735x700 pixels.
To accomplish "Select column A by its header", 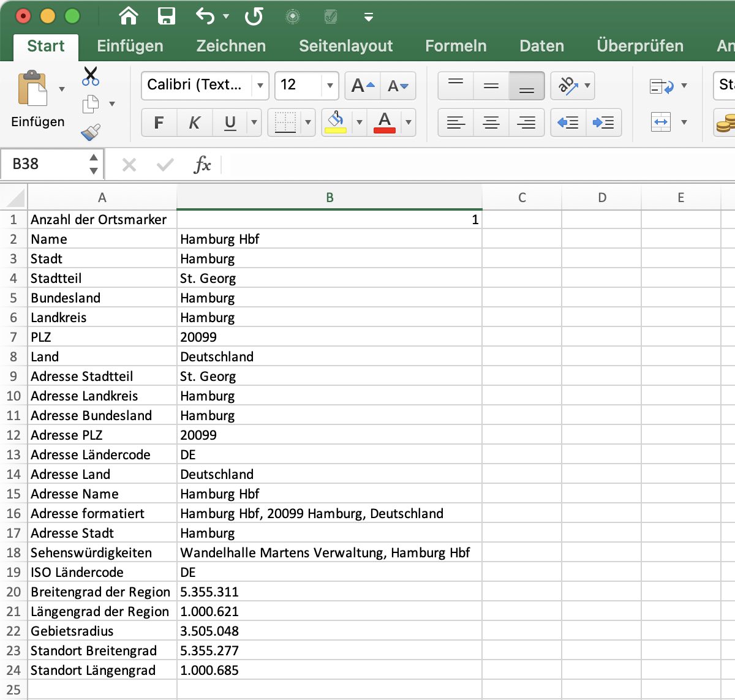I will 102,198.
